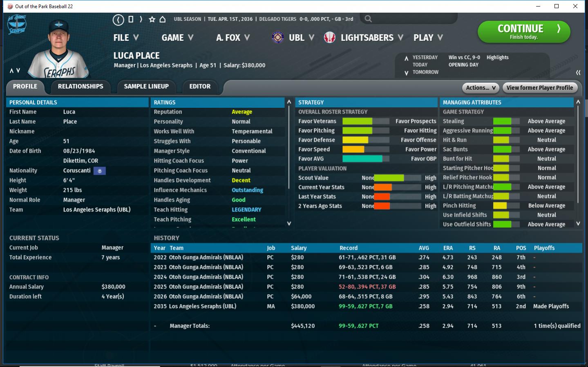Viewport: 588px width, 367px height.
Task: Open the UBL league menu
Action: tap(302, 38)
